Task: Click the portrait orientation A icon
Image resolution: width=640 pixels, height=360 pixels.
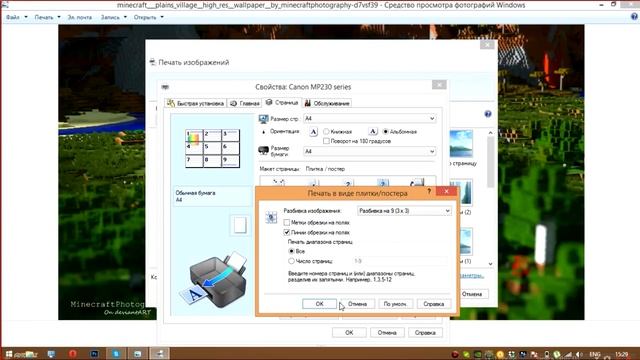Action: 313,132
